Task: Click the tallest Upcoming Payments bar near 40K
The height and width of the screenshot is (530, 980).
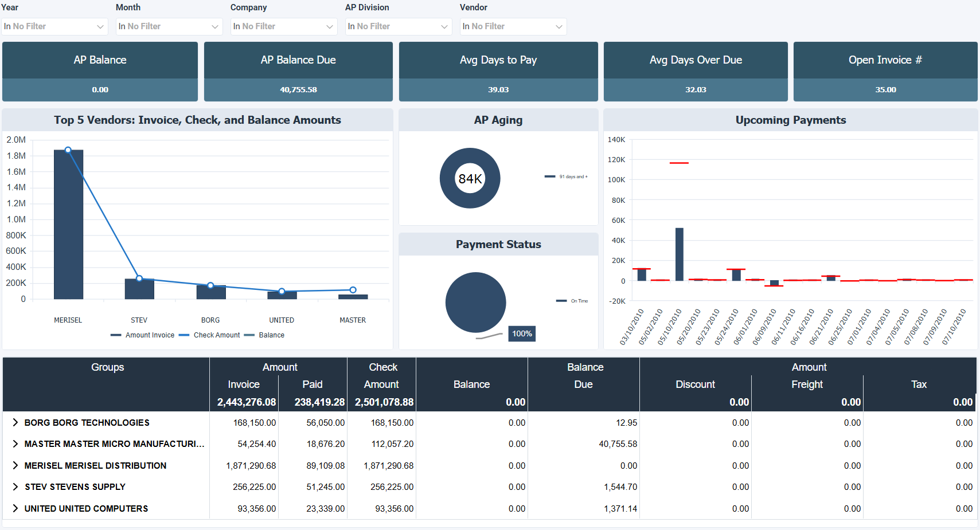Action: coord(680,254)
